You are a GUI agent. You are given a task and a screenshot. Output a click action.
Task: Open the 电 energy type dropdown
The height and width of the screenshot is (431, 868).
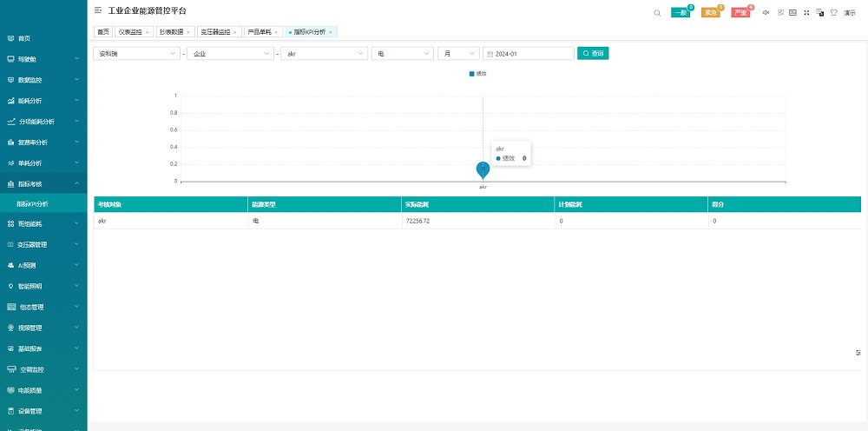tap(402, 53)
